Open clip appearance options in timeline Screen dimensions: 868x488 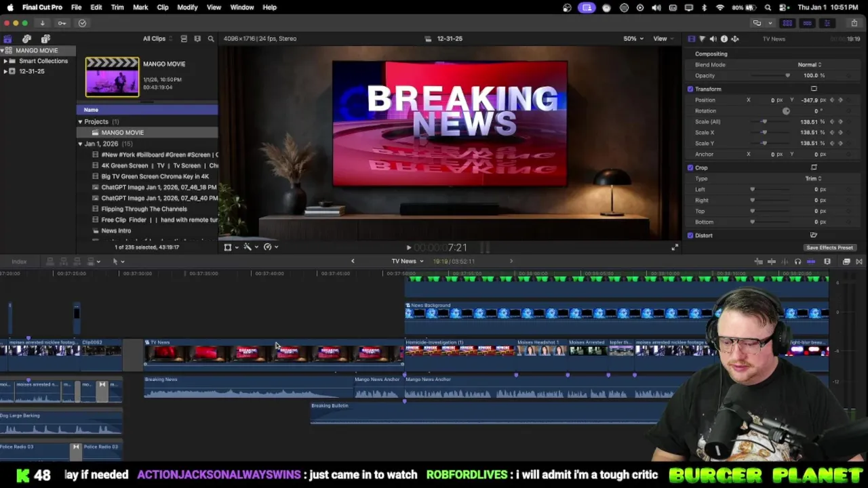pos(827,262)
